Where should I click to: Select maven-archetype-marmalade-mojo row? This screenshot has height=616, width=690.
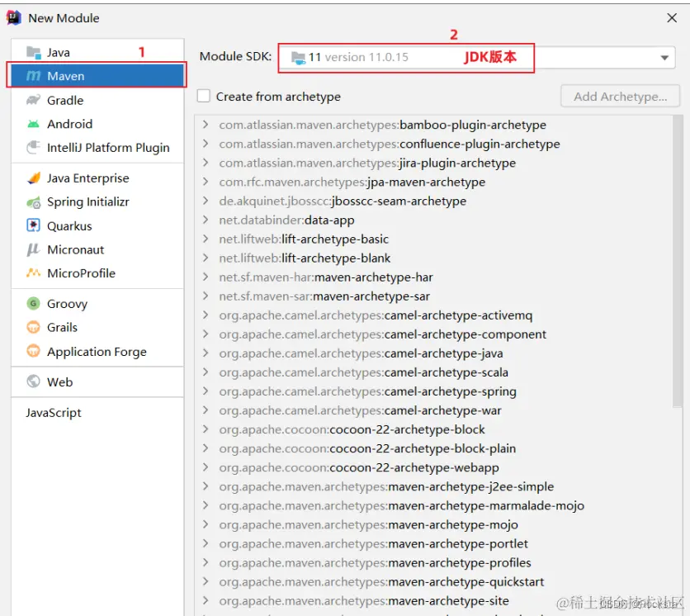(433, 505)
